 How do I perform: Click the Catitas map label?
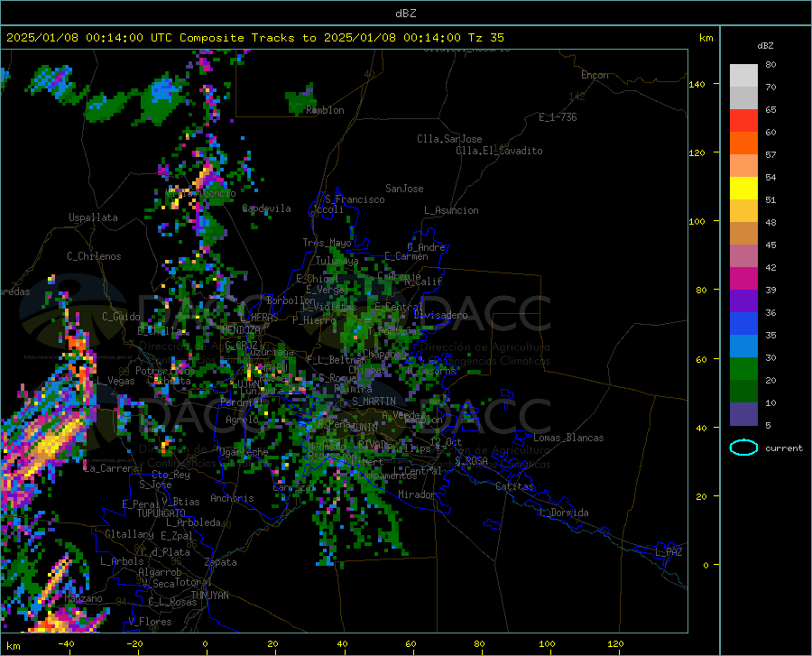pos(514,486)
